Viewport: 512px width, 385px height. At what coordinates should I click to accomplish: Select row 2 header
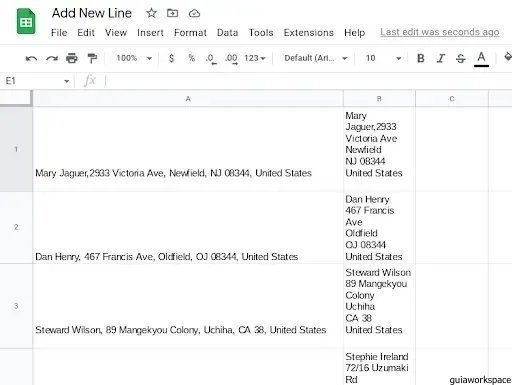(x=16, y=227)
